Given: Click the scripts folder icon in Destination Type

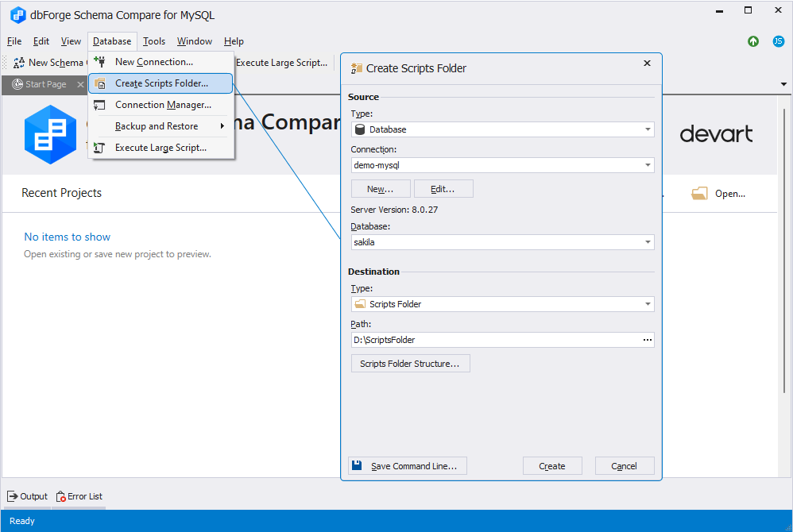Looking at the screenshot, I should point(360,303).
